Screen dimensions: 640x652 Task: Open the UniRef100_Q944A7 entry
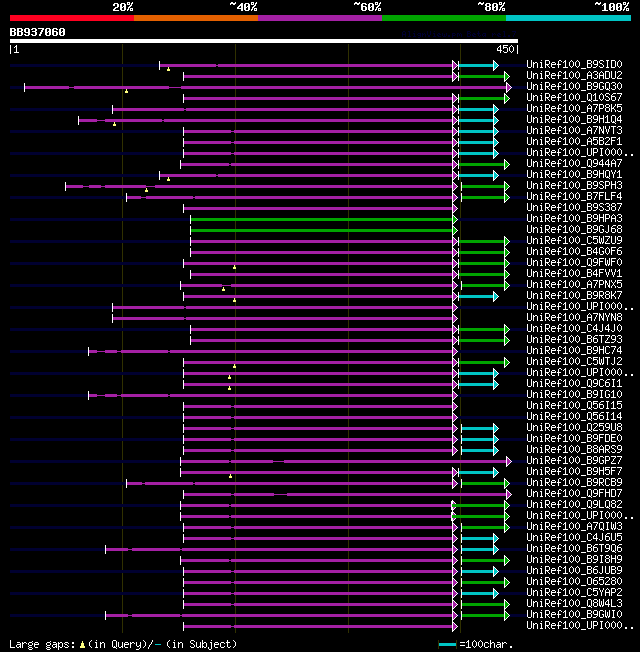click(574, 163)
